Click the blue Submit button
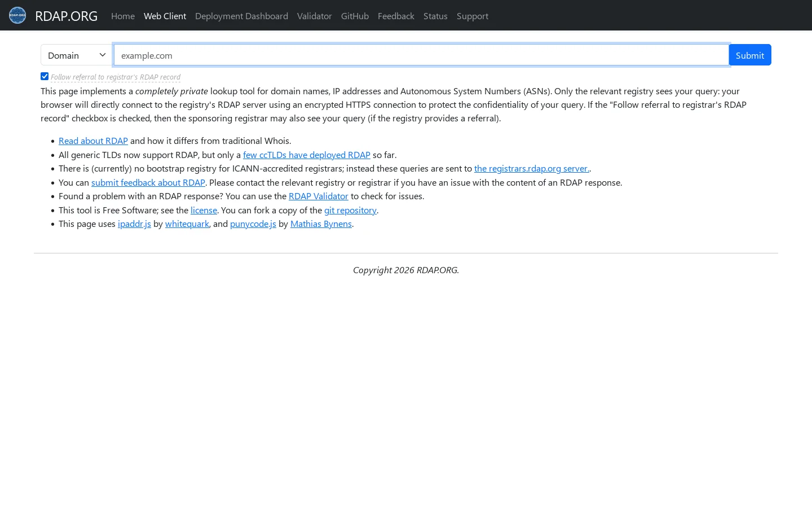 tap(750, 55)
